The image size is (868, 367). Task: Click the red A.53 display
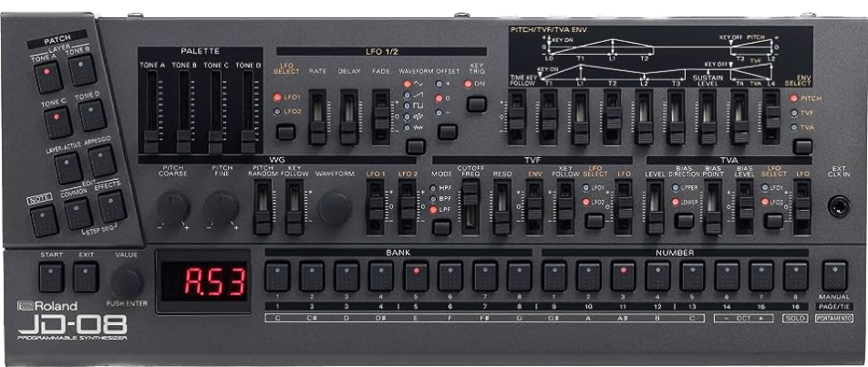tap(203, 281)
